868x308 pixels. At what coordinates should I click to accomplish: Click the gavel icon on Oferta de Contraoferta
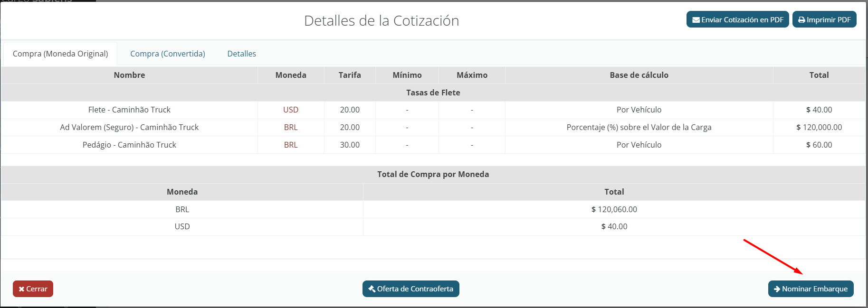[372, 289]
